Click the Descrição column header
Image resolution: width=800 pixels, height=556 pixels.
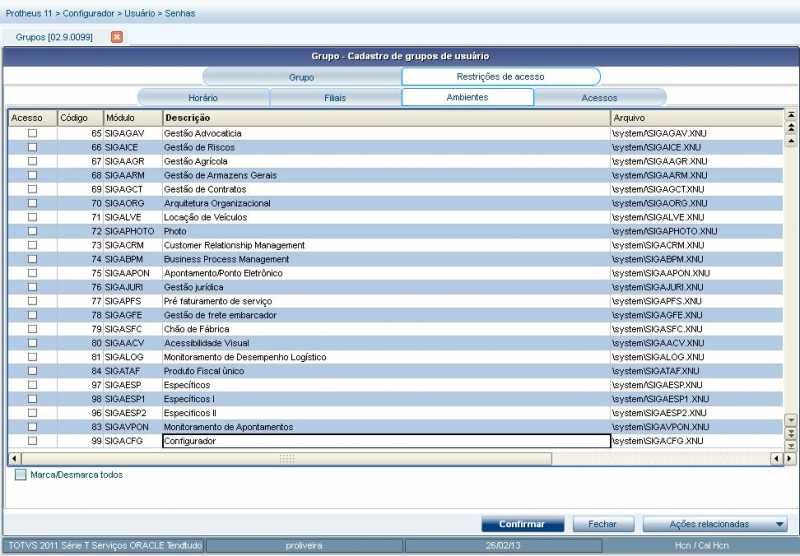pyautogui.click(x=386, y=118)
